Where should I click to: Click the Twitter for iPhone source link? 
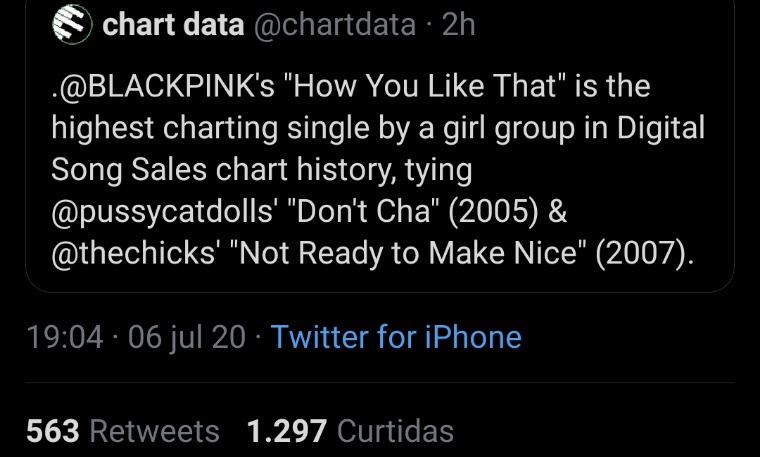pos(396,337)
